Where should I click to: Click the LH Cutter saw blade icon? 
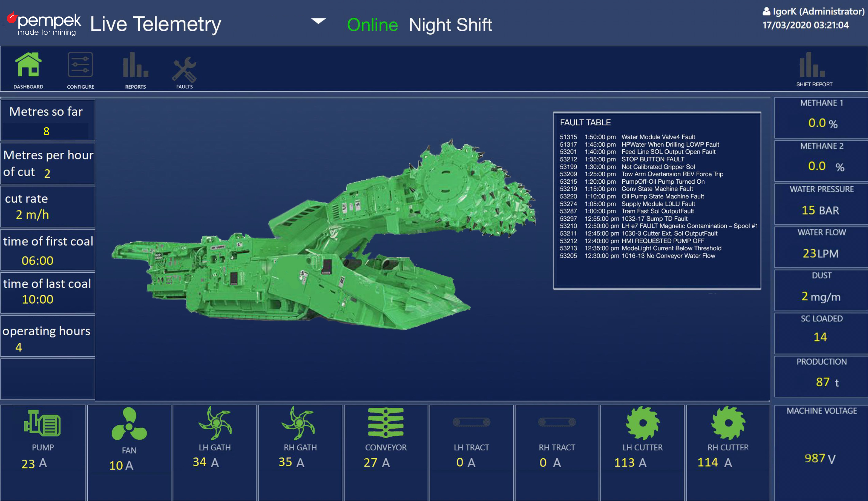642,423
